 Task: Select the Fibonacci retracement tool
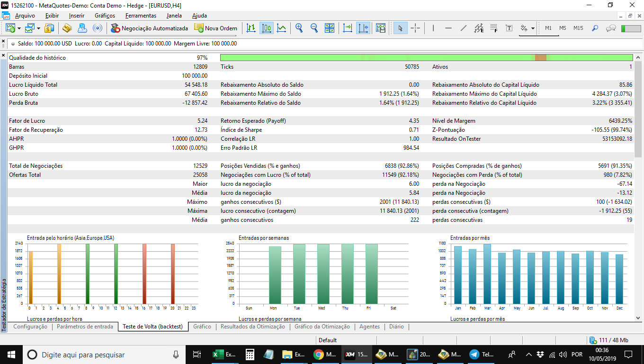click(x=494, y=28)
